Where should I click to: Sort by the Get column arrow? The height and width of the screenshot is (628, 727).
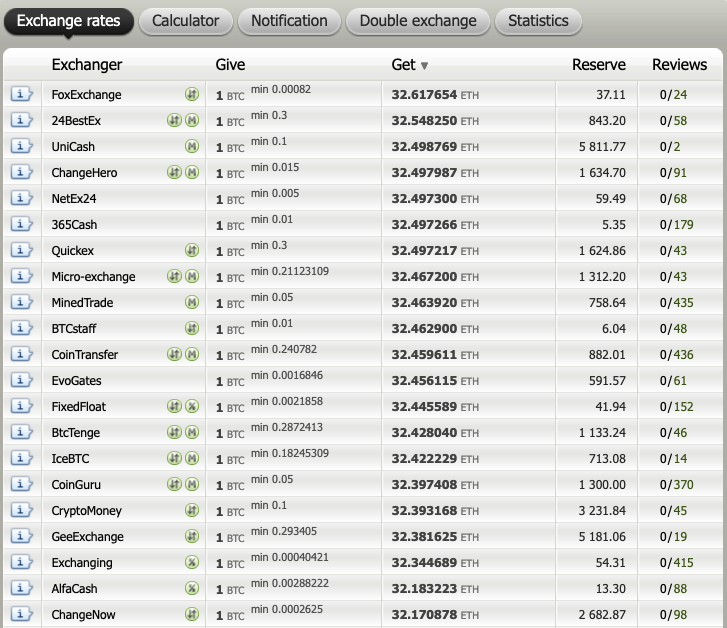click(424, 66)
